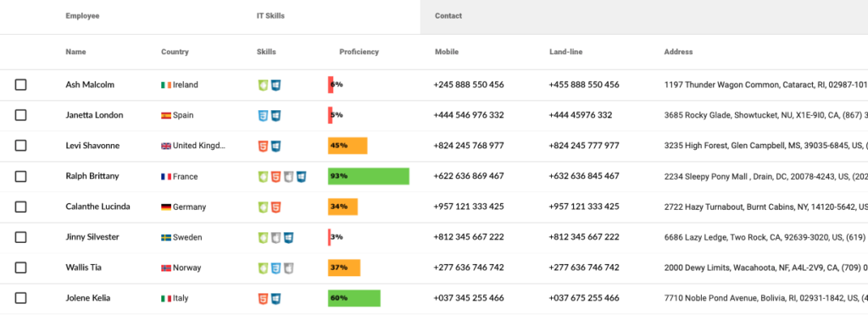Screen dimensions: 868x315
Task: Click the 60% proficiency bar
Action: (354, 298)
